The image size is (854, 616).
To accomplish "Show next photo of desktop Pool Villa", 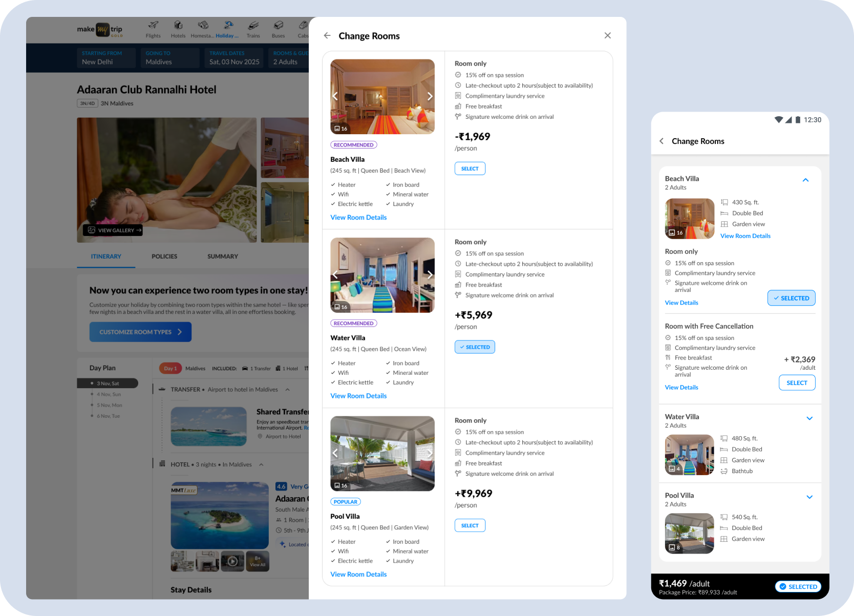I will [x=430, y=453].
